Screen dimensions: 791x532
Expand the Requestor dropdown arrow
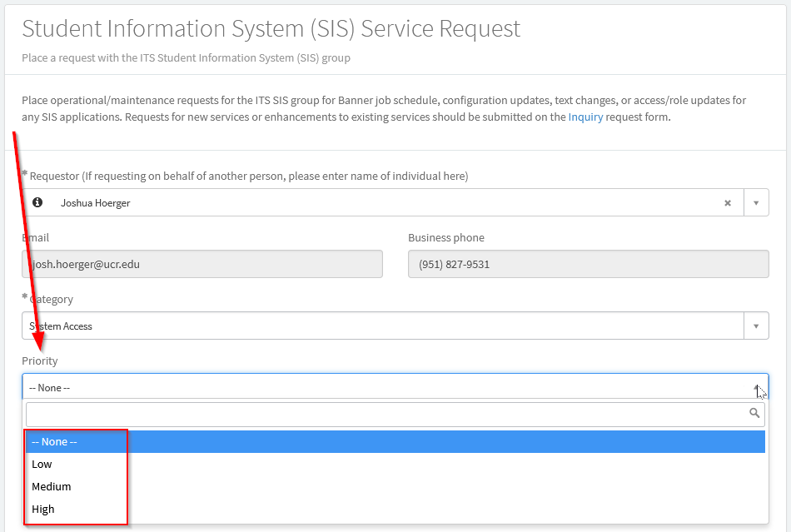756,202
